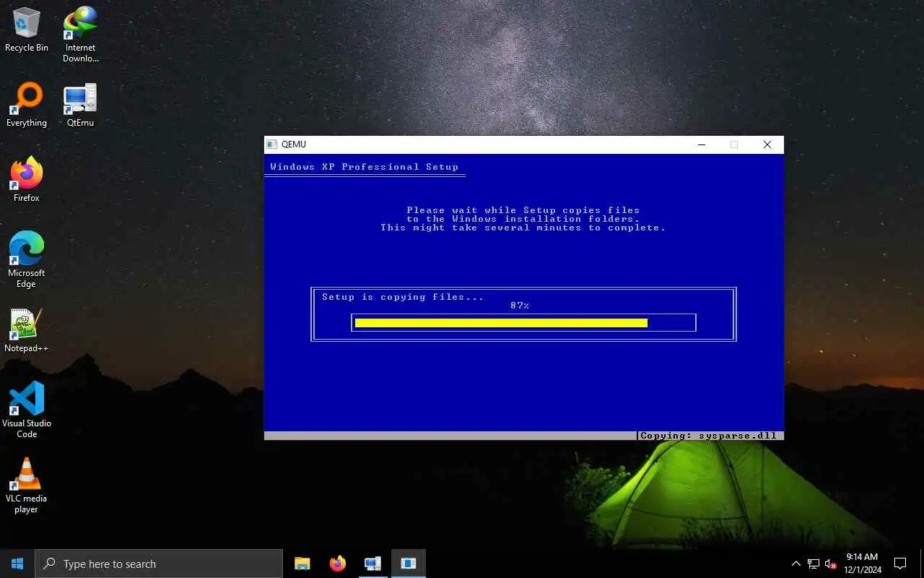Select the Microsoft Edge desktop shortcut
Screen dimensions: 924x578
[27, 260]
